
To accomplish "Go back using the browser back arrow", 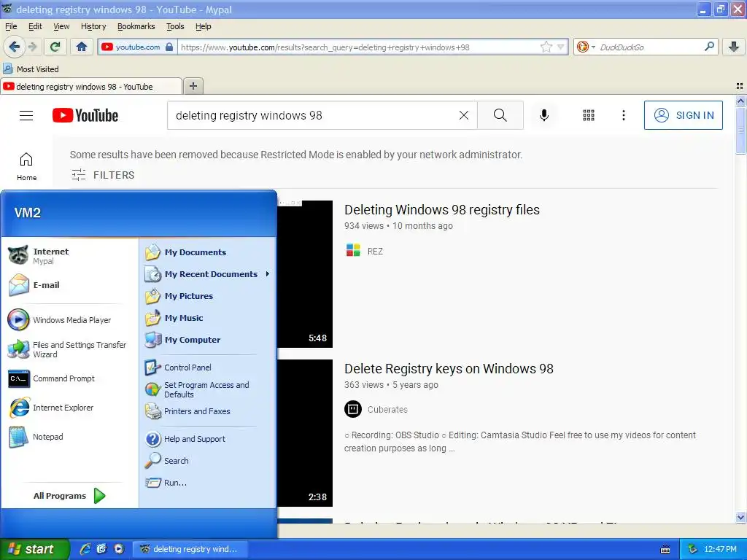I will point(15,47).
